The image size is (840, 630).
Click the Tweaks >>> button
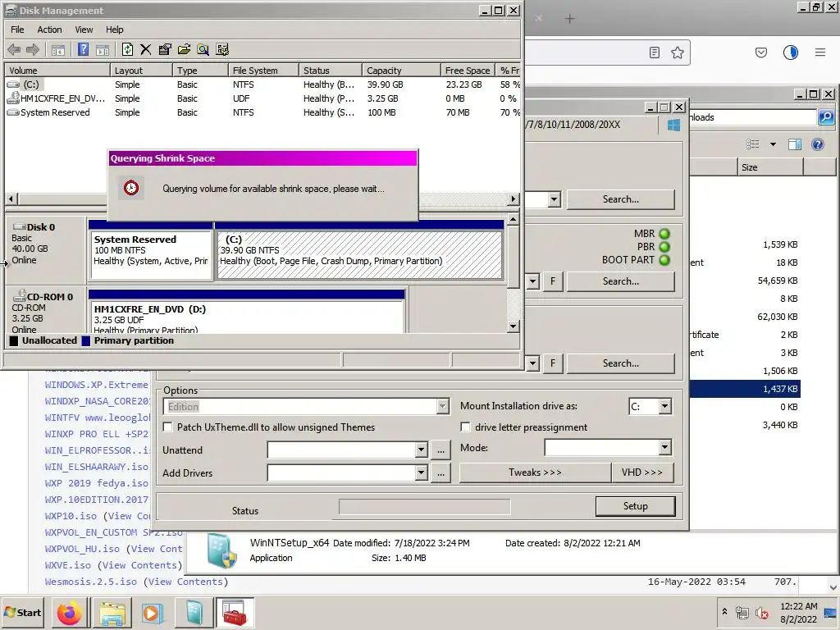tap(535, 472)
